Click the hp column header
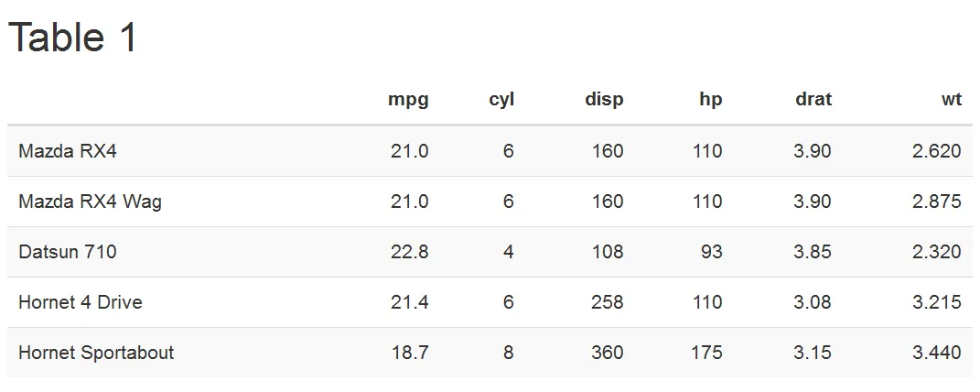Image resolution: width=980 pixels, height=392 pixels. (x=711, y=100)
